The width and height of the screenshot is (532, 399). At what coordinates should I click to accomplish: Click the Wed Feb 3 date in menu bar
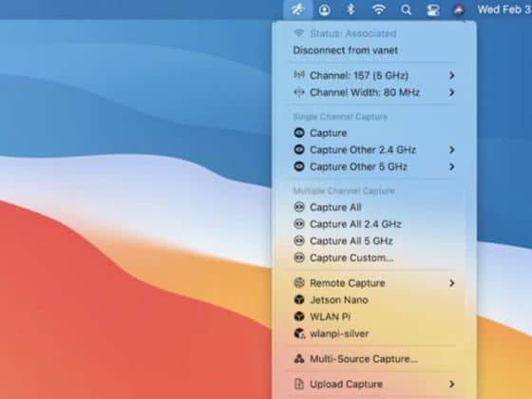coord(504,9)
